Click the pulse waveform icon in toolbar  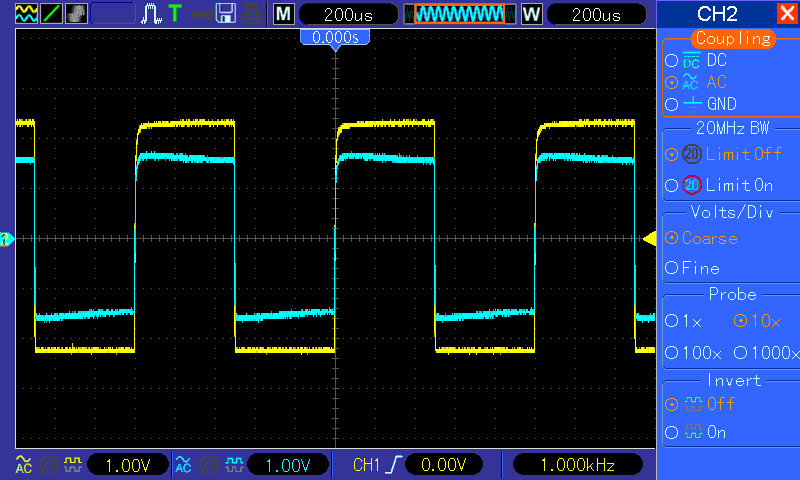pyautogui.click(x=151, y=14)
